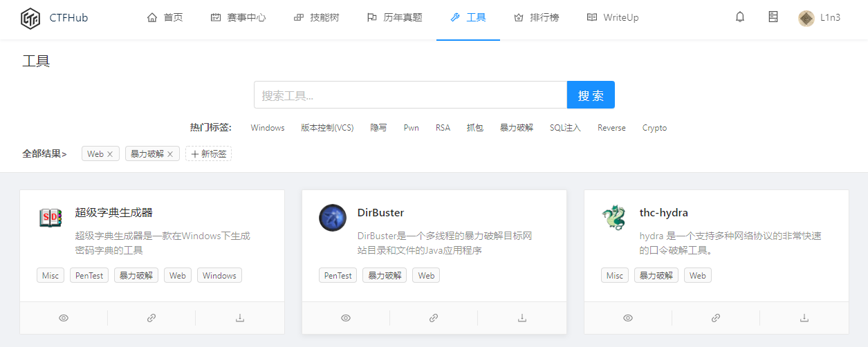Add a new tag with 新标签

point(208,153)
